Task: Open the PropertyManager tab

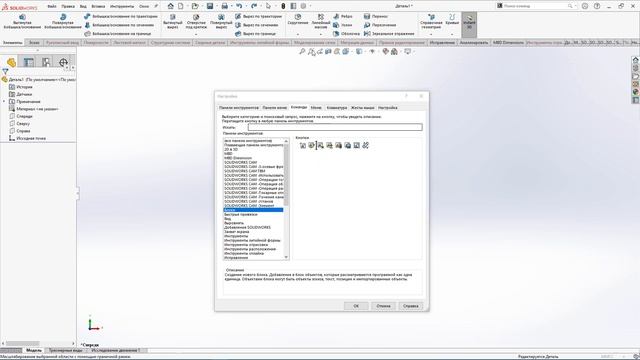Action: tap(29, 62)
